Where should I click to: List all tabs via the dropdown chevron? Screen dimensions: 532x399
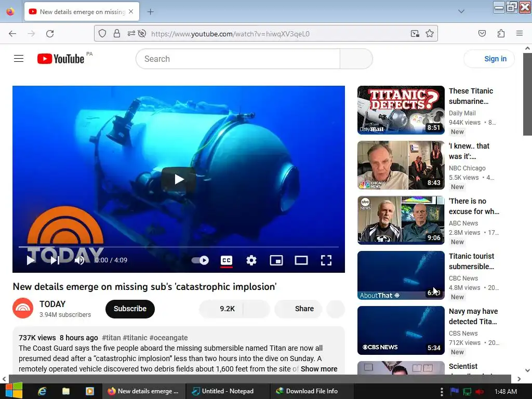coord(461,11)
